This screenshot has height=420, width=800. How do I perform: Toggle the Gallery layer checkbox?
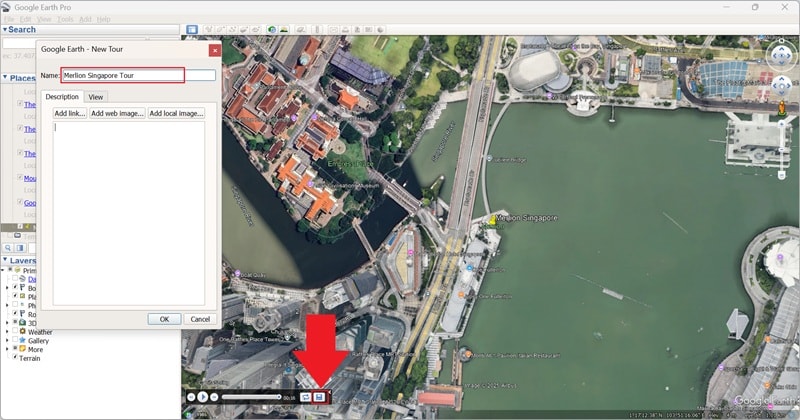15,339
